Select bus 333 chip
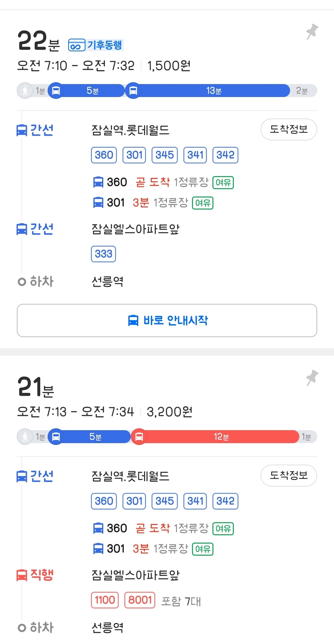 coord(104,254)
